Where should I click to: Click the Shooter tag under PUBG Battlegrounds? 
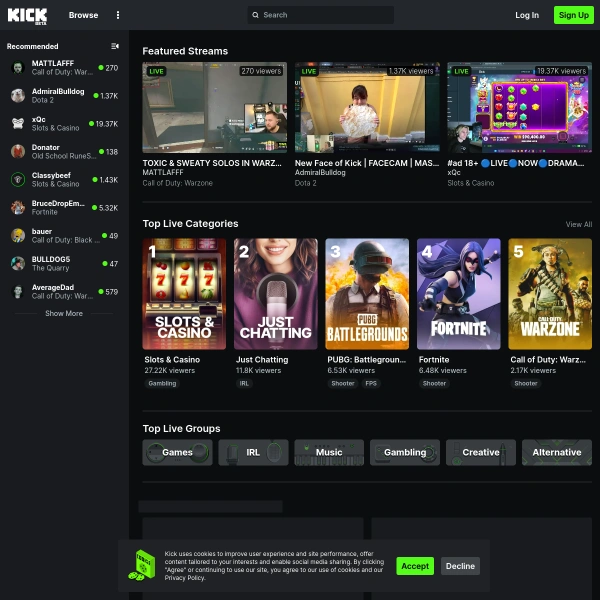343,383
